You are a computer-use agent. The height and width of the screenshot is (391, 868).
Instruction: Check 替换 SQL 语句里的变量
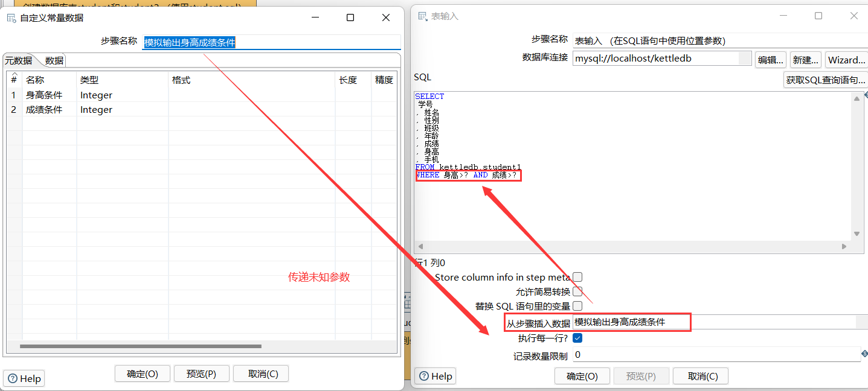pyautogui.click(x=577, y=305)
